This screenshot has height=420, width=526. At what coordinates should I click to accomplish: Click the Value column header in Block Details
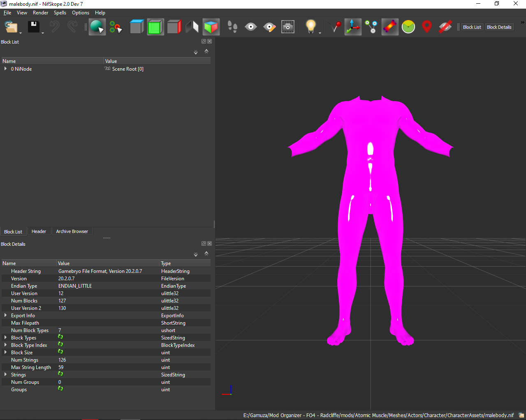(108, 263)
